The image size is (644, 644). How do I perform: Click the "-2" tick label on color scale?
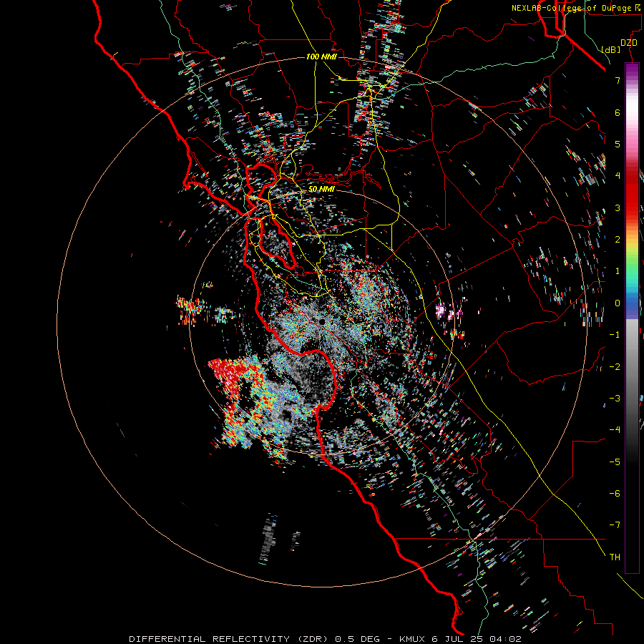pos(615,367)
